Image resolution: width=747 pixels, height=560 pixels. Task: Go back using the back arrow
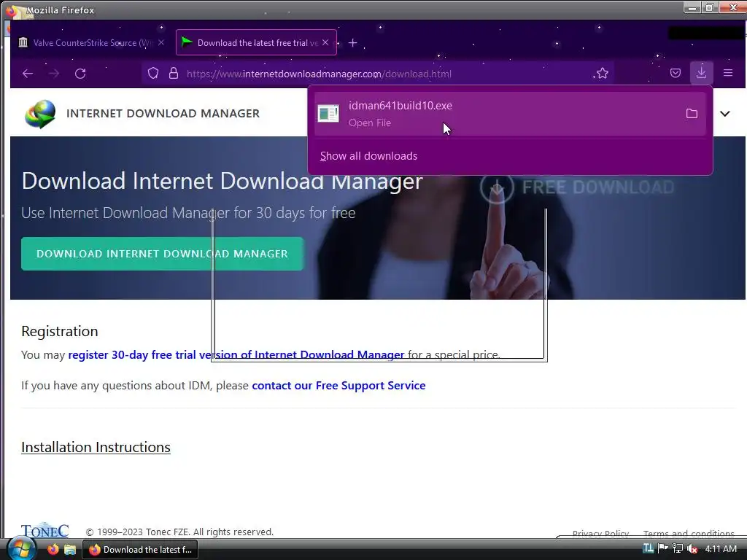point(28,74)
